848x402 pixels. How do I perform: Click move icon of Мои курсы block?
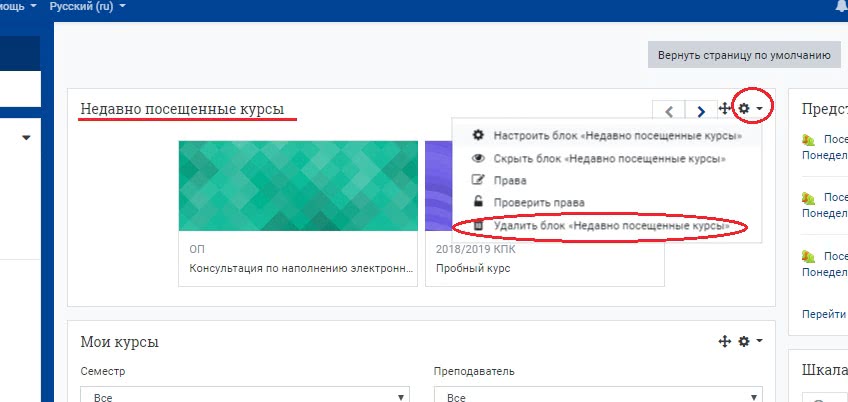click(725, 342)
